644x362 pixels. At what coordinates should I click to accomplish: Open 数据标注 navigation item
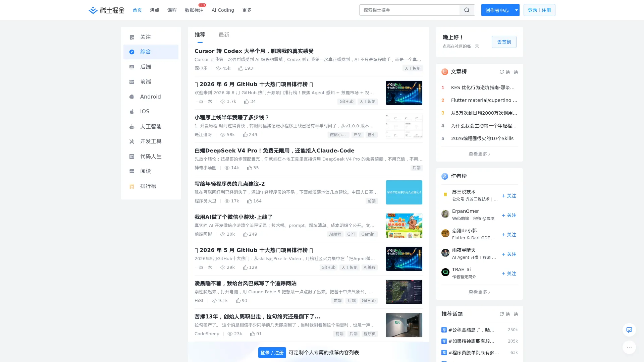click(x=194, y=10)
